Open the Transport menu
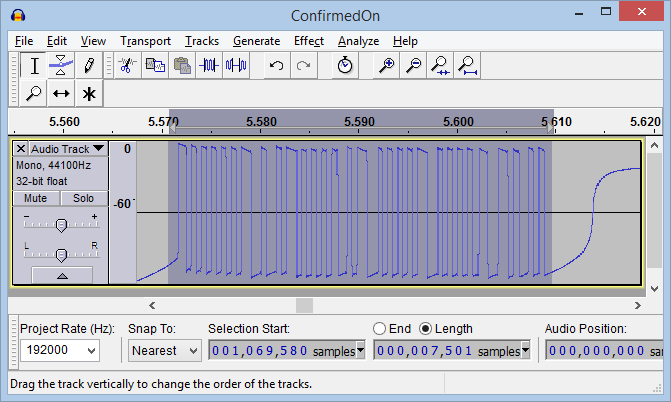 [x=145, y=41]
